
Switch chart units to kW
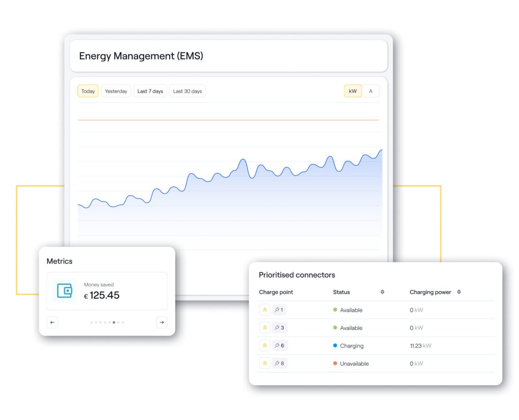(x=353, y=91)
